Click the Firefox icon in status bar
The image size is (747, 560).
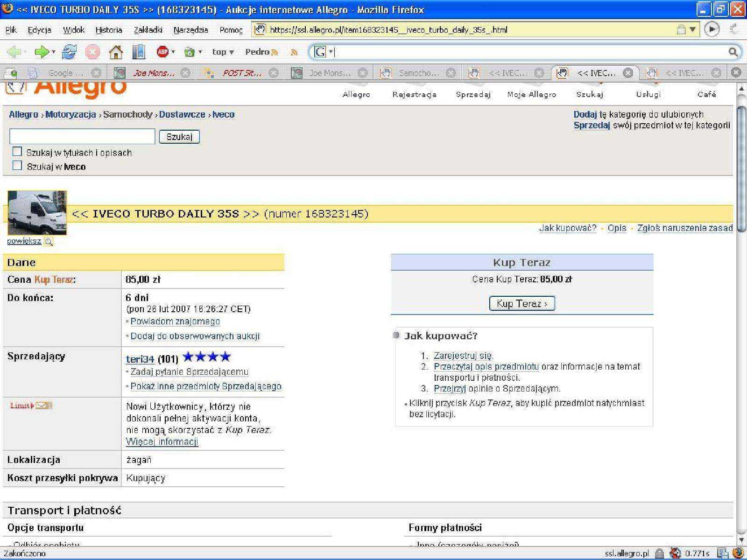[738, 553]
